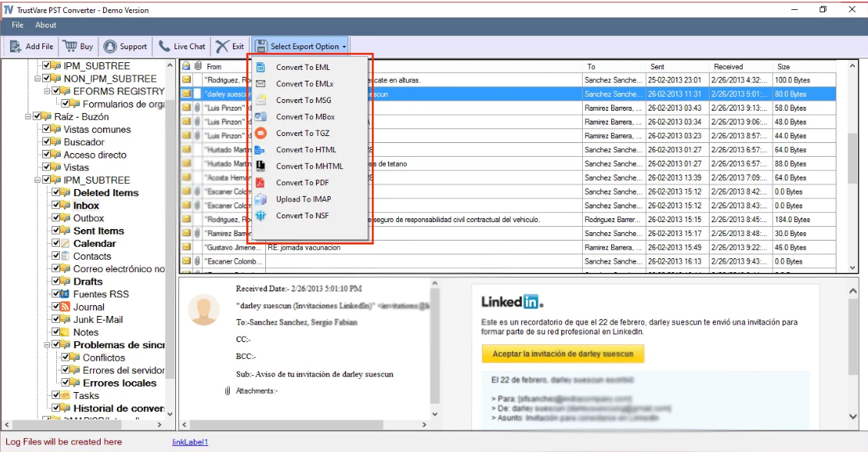Collapse the Raíz - Buzón node
This screenshot has width=868, height=452.
pyautogui.click(x=28, y=117)
